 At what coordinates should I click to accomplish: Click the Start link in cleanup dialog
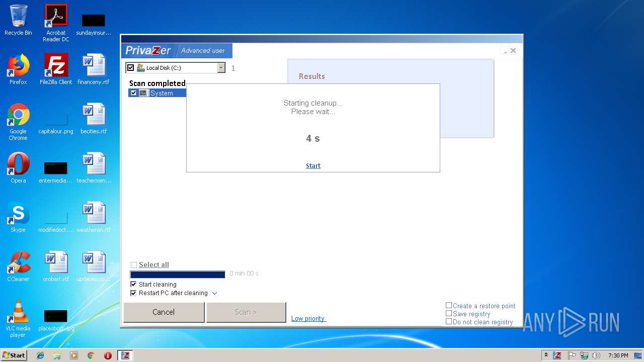pos(313,165)
